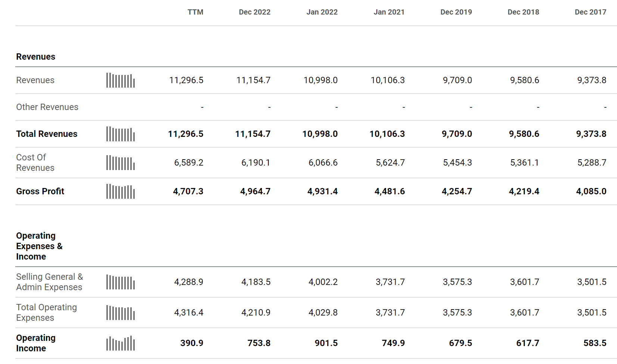Select the Dec 2022 column header

pos(255,12)
